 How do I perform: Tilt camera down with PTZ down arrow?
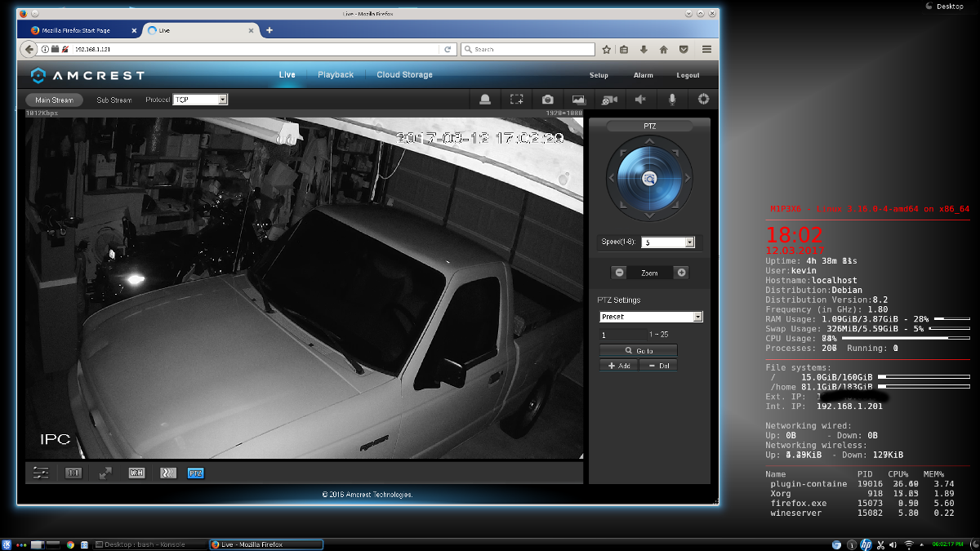[649, 216]
